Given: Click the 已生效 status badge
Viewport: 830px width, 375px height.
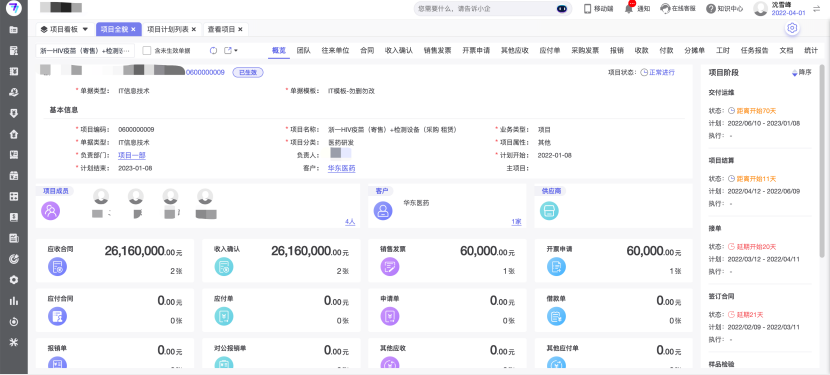Looking at the screenshot, I should [x=248, y=72].
